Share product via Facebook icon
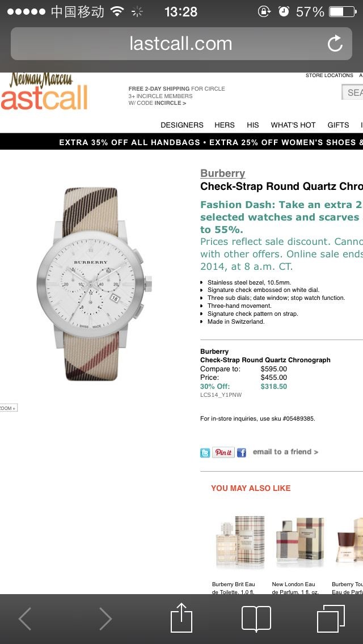The height and width of the screenshot is (644, 363). click(x=242, y=452)
